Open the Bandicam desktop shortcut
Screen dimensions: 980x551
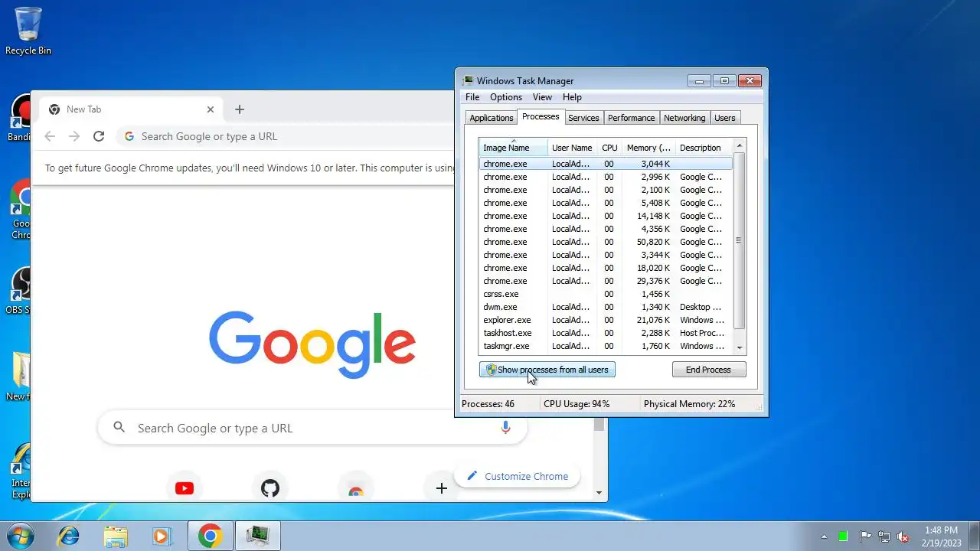(x=20, y=119)
